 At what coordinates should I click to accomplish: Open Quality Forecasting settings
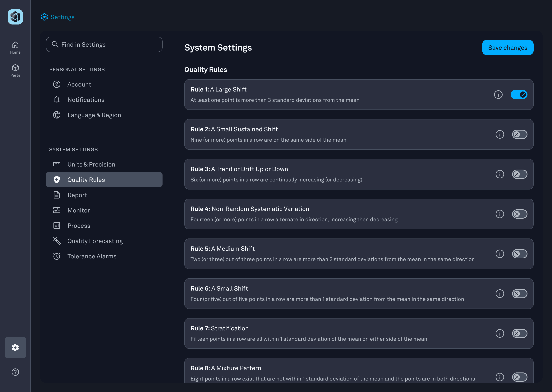click(95, 241)
